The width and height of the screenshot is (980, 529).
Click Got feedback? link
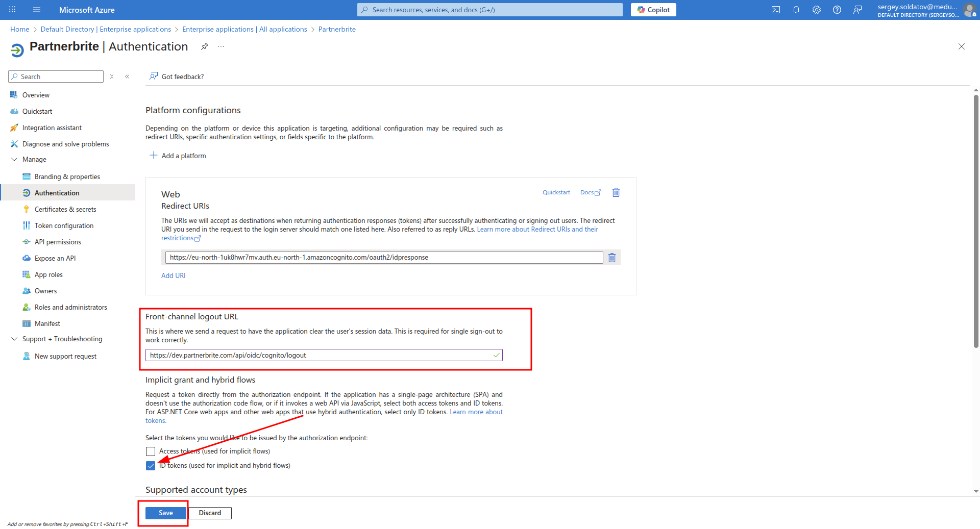coord(177,77)
